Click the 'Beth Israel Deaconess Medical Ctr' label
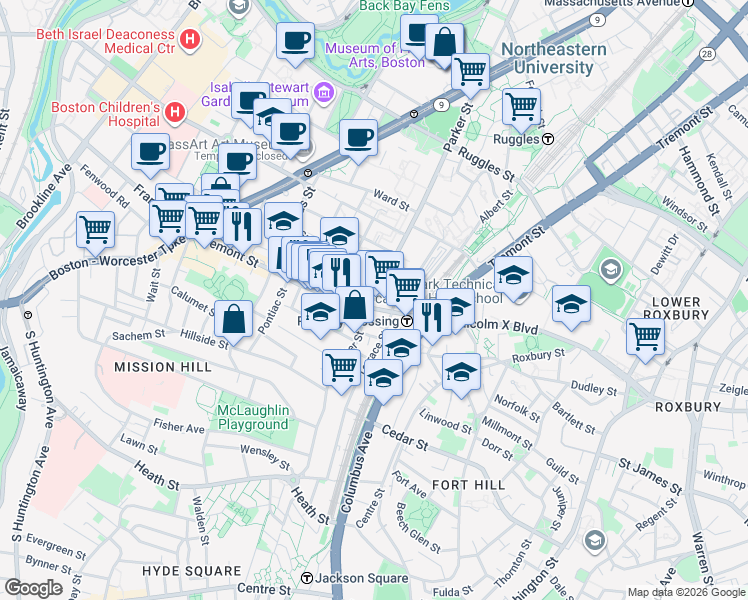 [x=106, y=41]
